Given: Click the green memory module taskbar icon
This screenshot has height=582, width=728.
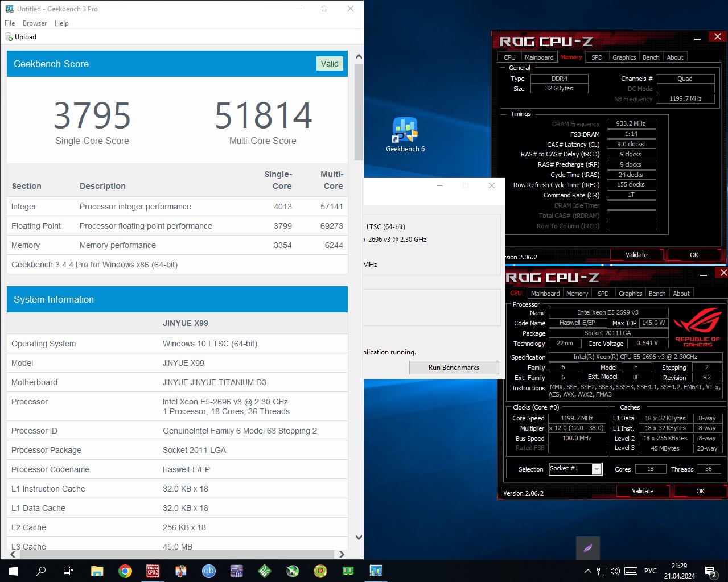Looking at the screenshot, I should (348, 571).
